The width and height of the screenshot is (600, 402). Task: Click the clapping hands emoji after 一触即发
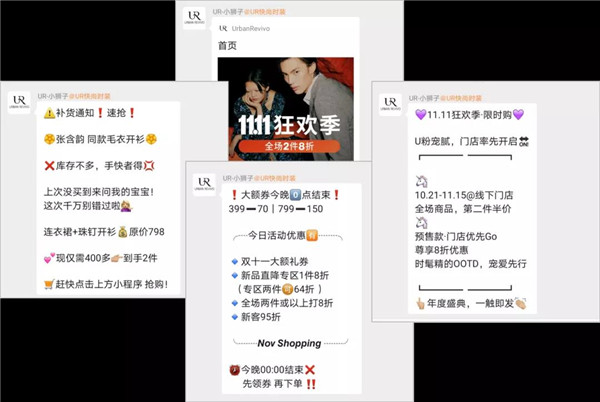[521, 303]
